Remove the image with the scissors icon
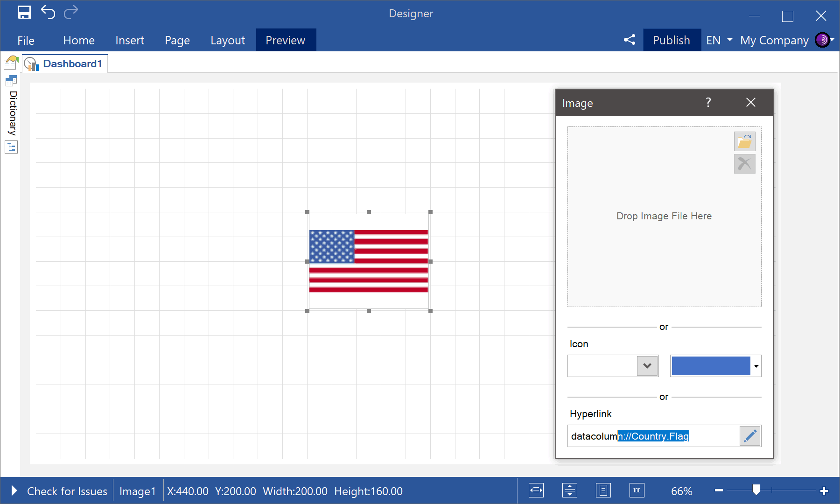840x504 pixels. pyautogui.click(x=745, y=164)
